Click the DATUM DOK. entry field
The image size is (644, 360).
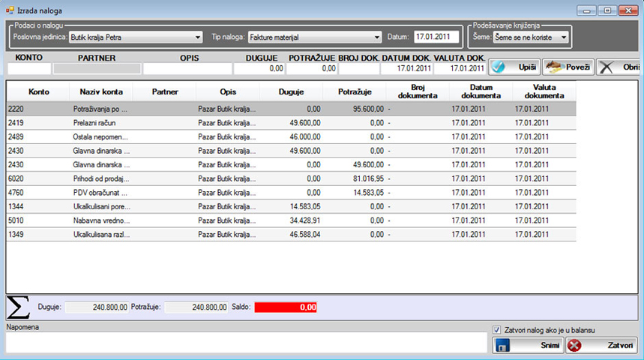pos(406,69)
